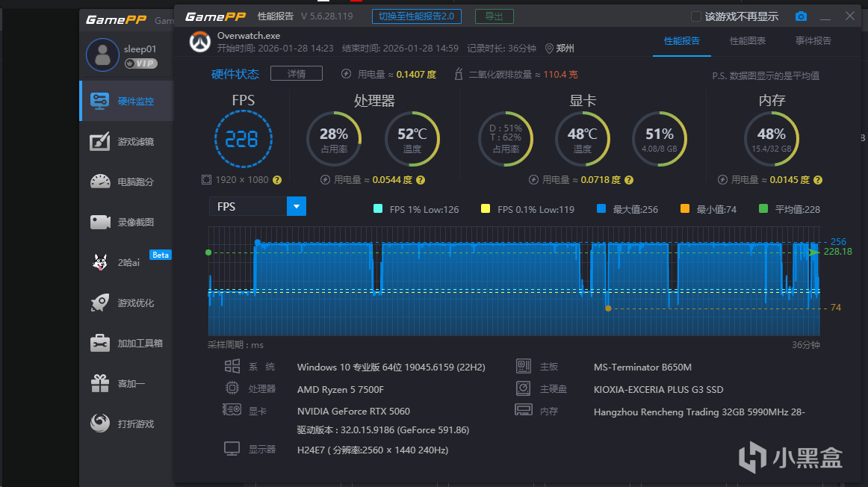Click the help icon after GPU 0.0718 度
This screenshot has height=487, width=868.
pos(629,180)
